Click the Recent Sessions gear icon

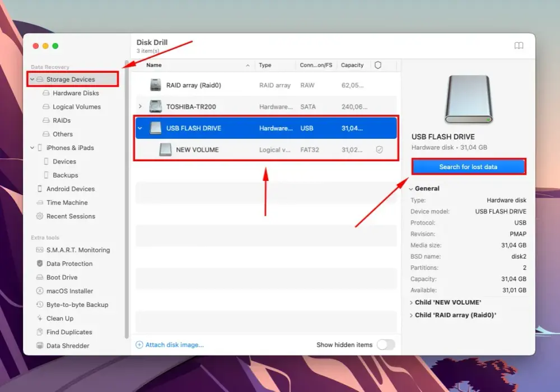pyautogui.click(x=40, y=216)
